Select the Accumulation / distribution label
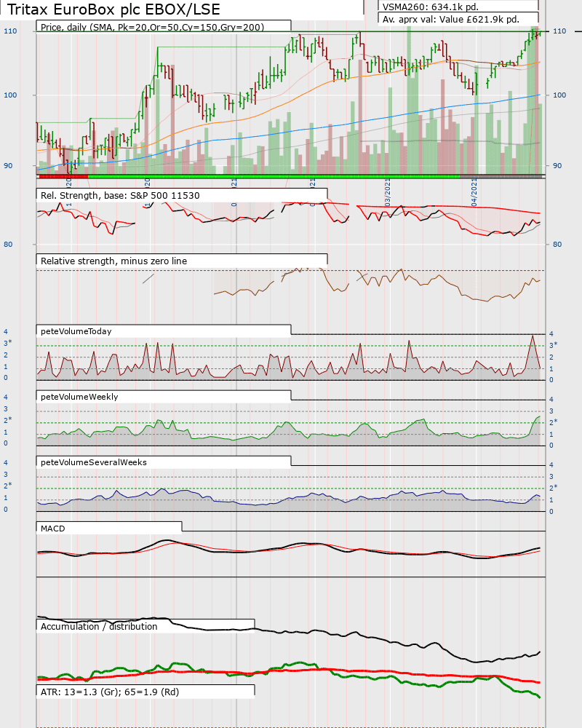Image resolution: width=582 pixels, height=728 pixels. 99,626
